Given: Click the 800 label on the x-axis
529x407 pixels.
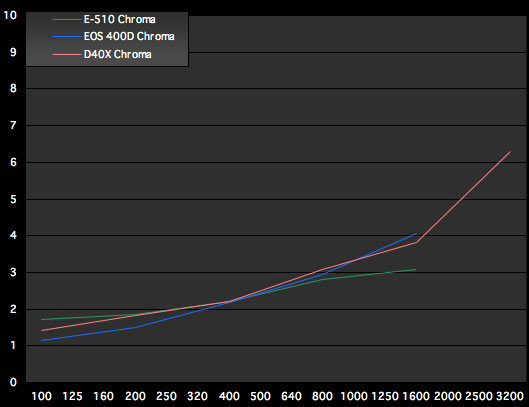Looking at the screenshot, I should (x=322, y=396).
